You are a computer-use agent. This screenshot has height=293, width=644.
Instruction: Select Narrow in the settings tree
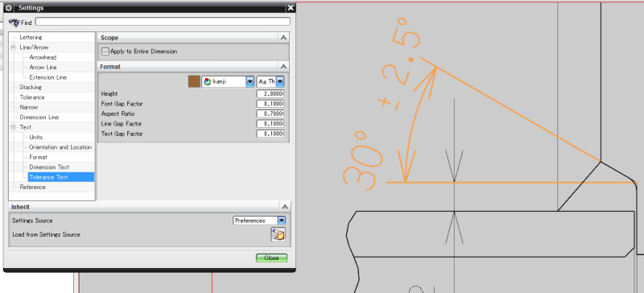(29, 107)
